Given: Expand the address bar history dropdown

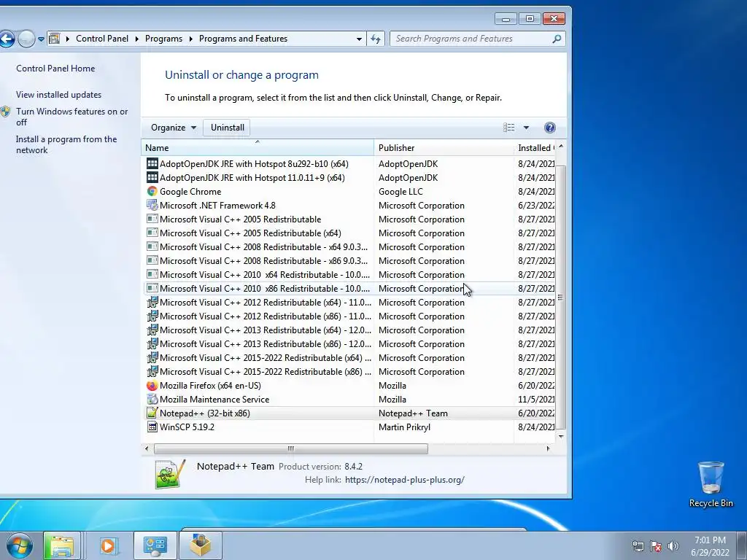Looking at the screenshot, I should click(359, 39).
